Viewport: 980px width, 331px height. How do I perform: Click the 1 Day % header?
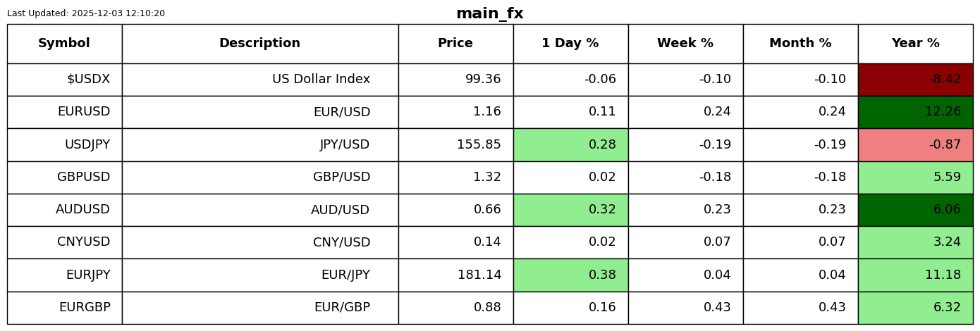(x=570, y=44)
